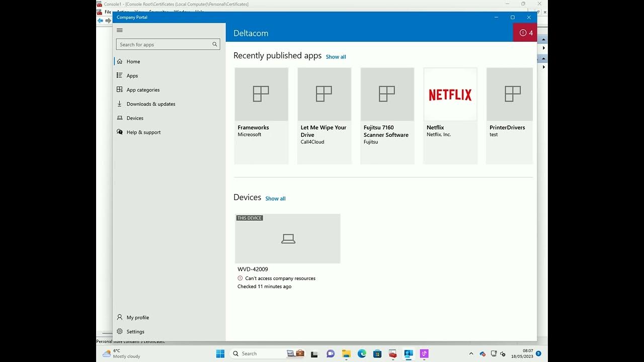Click the warning icon beside Can't access company resources
The width and height of the screenshot is (644, 362).
pos(240,278)
